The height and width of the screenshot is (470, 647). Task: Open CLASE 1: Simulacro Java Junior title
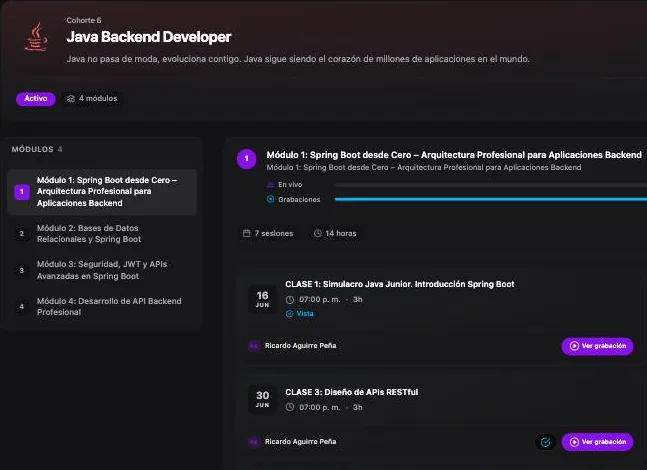click(399, 284)
